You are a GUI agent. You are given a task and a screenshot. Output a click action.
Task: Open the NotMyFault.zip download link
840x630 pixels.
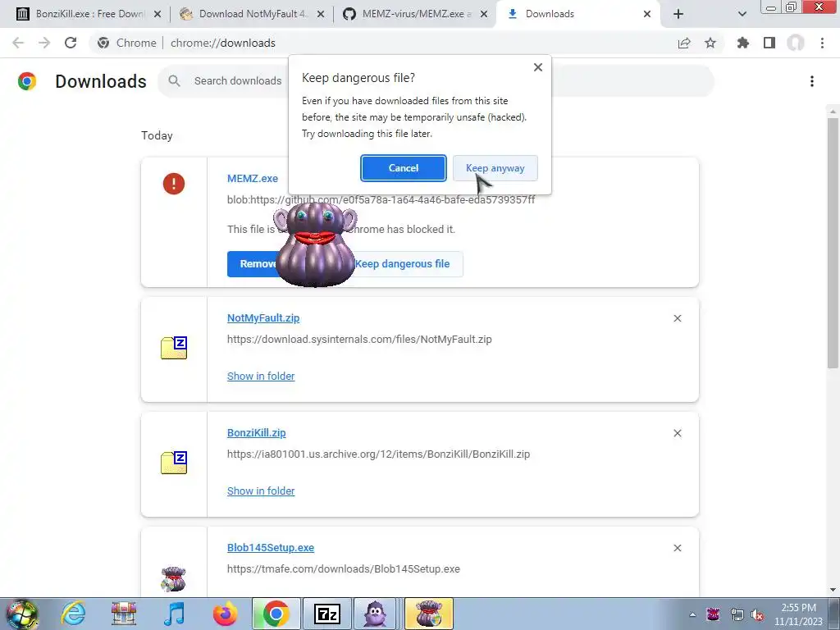click(x=263, y=317)
